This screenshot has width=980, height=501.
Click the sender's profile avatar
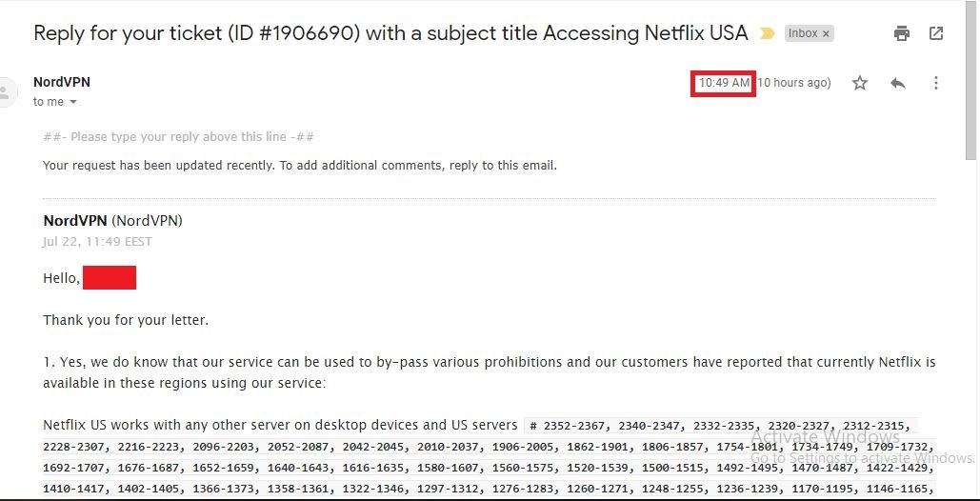point(5,92)
